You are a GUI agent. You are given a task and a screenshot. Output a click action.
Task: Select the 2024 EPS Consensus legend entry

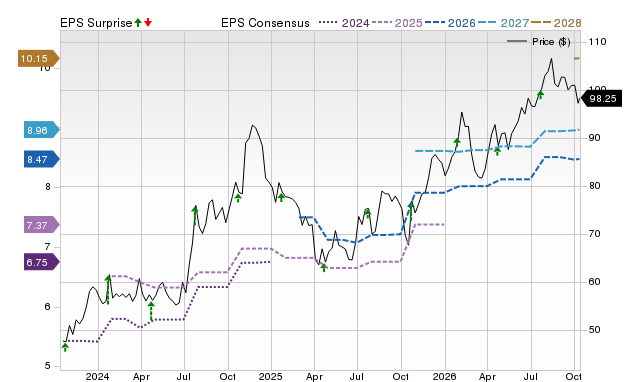344,23
